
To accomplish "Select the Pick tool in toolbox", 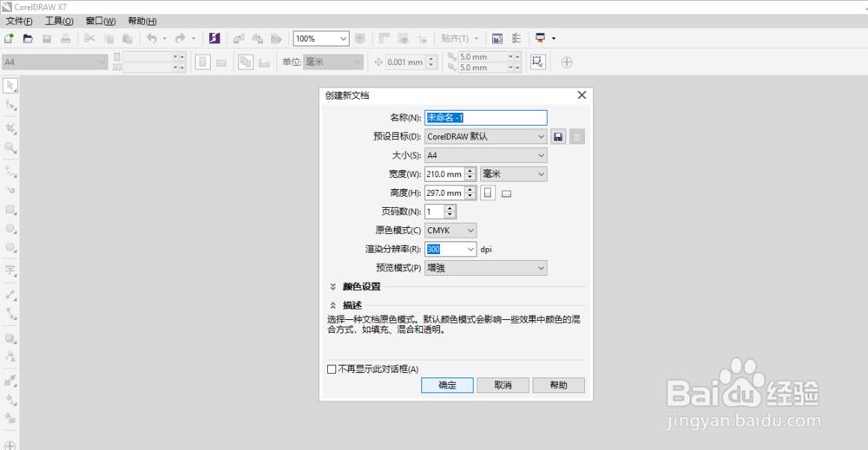I will (10, 86).
